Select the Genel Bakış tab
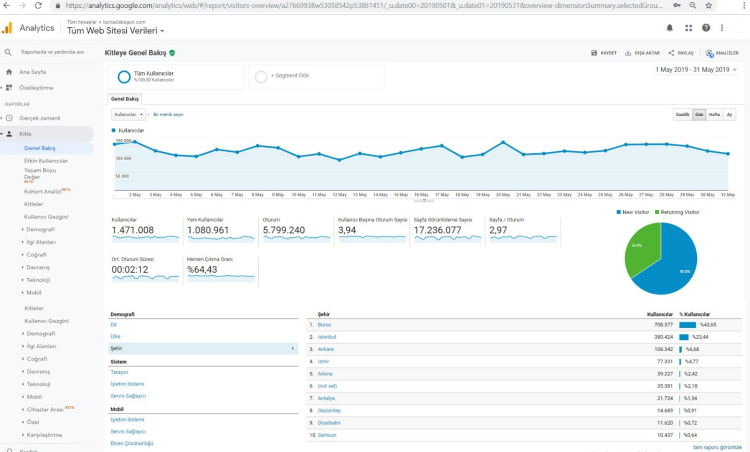 (124, 99)
